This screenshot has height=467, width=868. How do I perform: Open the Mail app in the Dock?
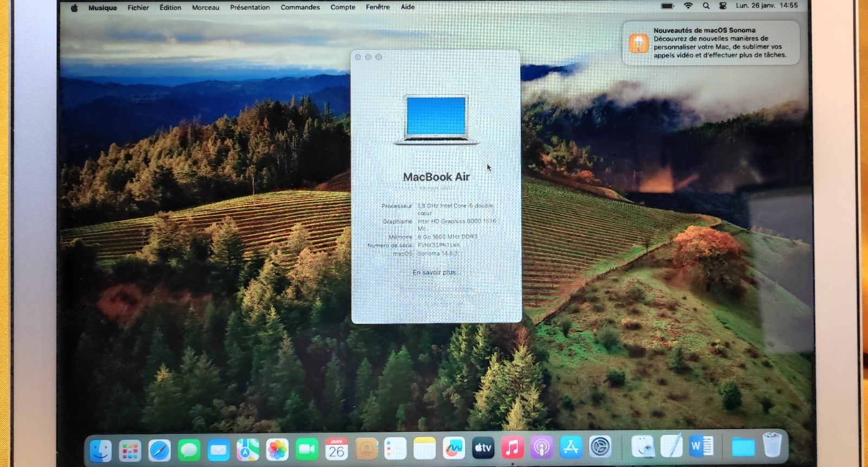(218, 450)
